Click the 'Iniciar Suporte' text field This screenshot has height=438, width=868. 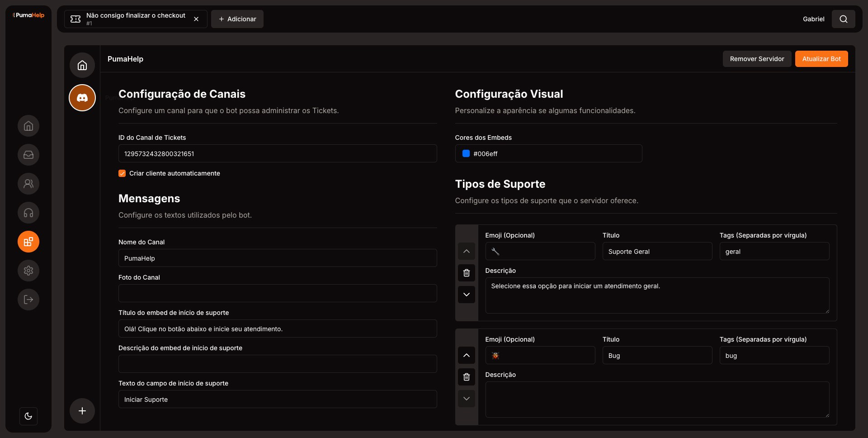(x=278, y=400)
